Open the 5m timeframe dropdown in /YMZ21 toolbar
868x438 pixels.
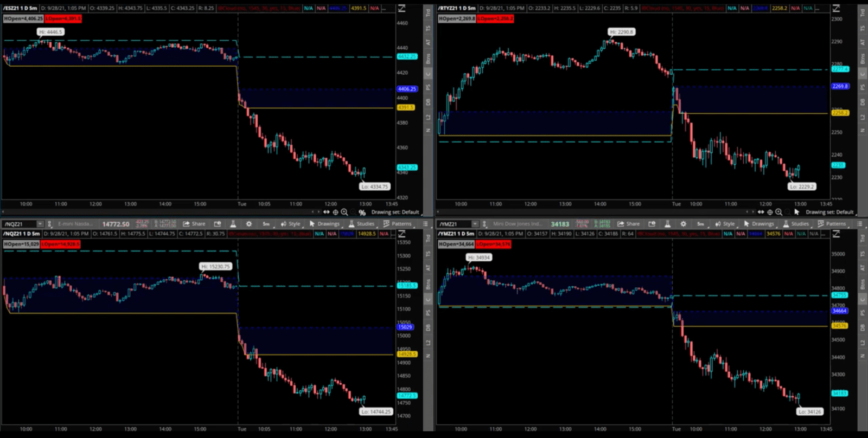coord(700,224)
